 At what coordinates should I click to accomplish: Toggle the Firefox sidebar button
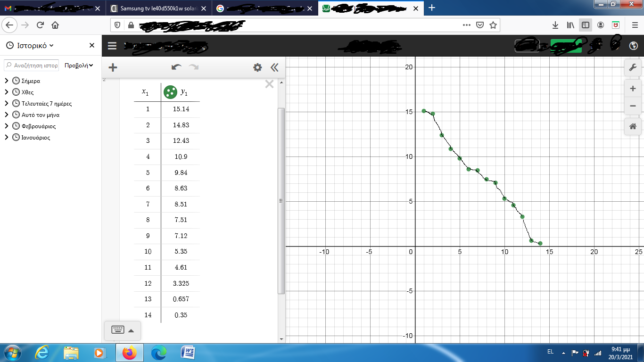click(x=586, y=25)
